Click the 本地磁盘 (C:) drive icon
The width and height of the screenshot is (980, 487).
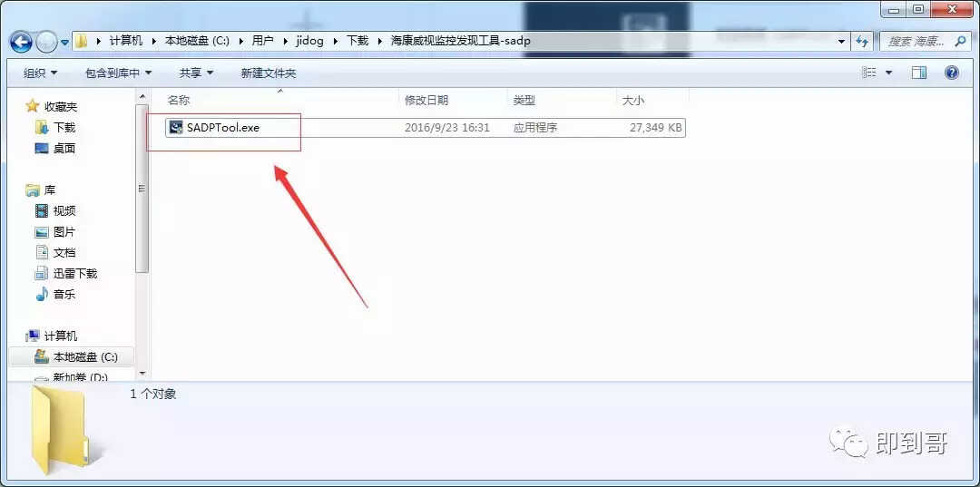[x=42, y=356]
